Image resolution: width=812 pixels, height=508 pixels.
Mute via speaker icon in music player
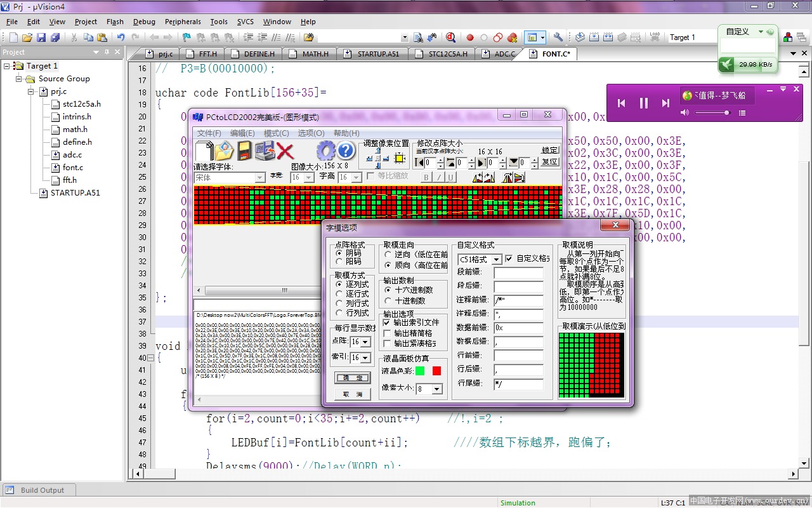(685, 113)
